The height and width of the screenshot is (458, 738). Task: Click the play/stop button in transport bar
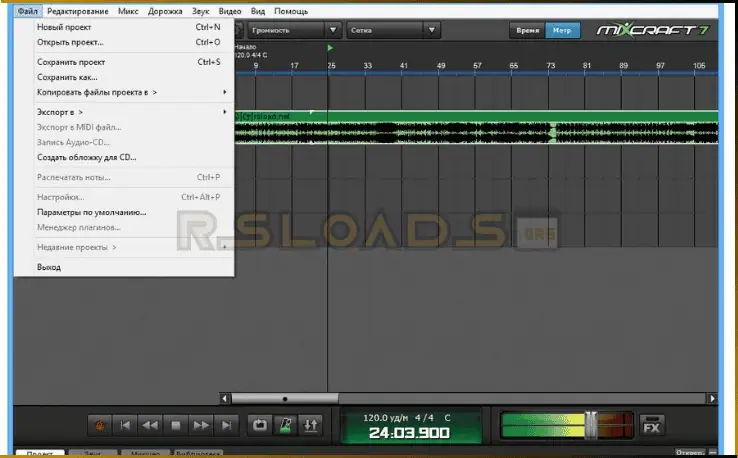(175, 425)
